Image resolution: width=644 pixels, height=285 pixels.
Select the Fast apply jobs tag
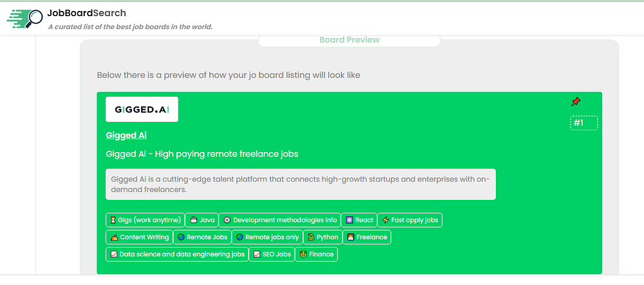click(x=410, y=220)
